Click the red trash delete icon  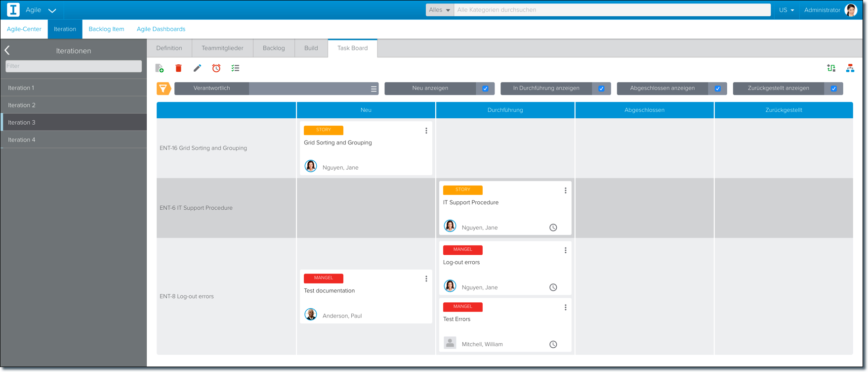178,68
